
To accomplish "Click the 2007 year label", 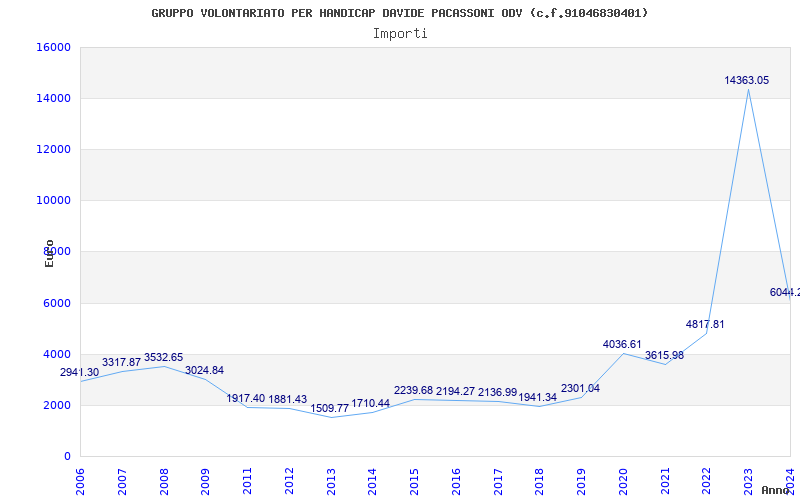I will [122, 481].
